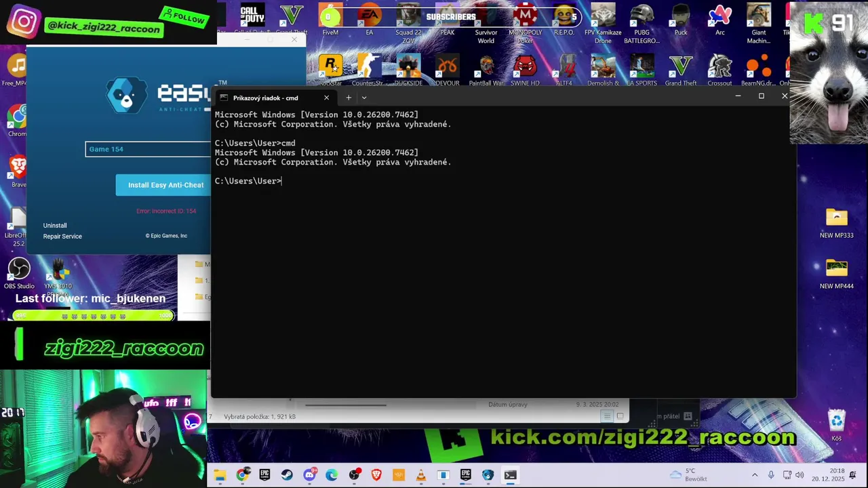
Task: Open Brave browser from the taskbar
Action: (376, 475)
